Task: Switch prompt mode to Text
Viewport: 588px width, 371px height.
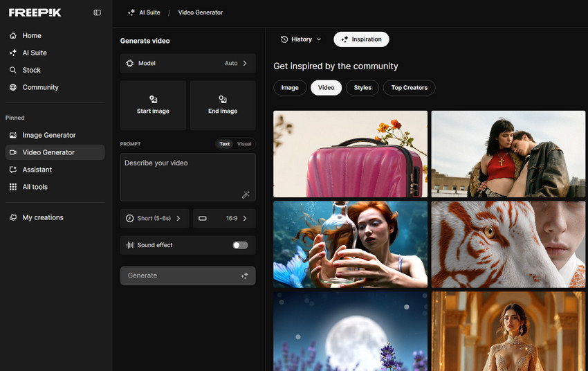Action: (224, 144)
